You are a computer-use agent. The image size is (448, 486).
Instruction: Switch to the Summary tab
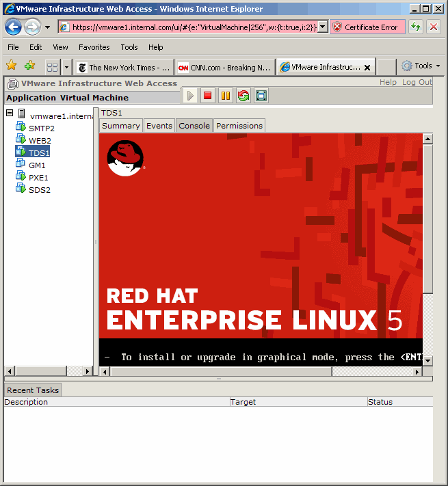click(121, 126)
